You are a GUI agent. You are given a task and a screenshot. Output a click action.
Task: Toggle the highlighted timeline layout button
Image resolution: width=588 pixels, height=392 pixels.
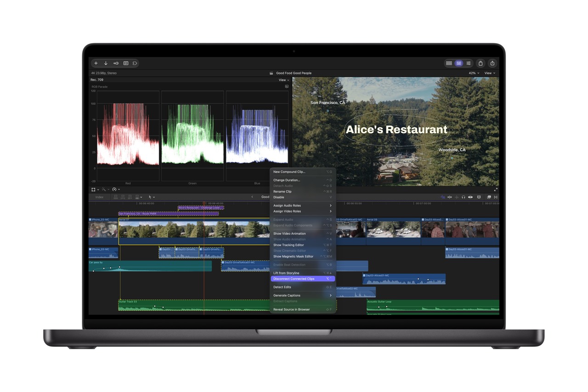[x=458, y=63]
